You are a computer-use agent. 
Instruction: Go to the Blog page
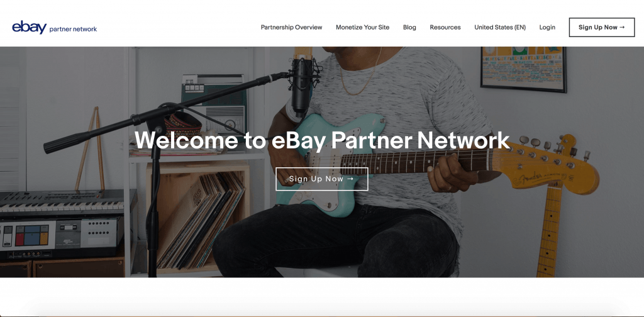point(409,27)
